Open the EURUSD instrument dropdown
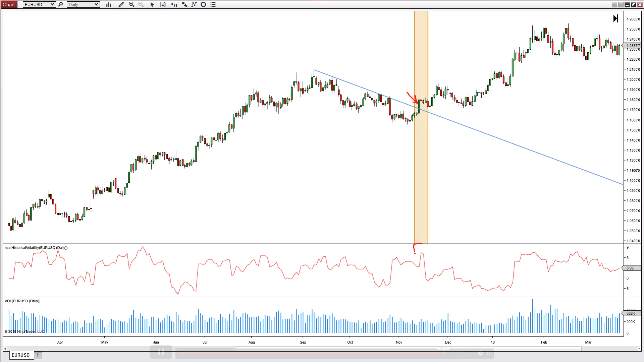Viewport: 644px width, 362px height. pyautogui.click(x=39, y=4)
